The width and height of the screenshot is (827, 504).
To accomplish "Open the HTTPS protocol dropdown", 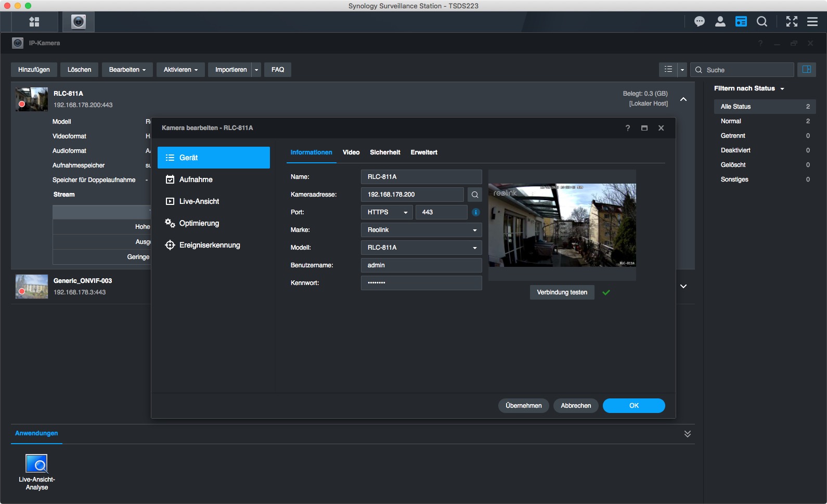I will pyautogui.click(x=386, y=212).
